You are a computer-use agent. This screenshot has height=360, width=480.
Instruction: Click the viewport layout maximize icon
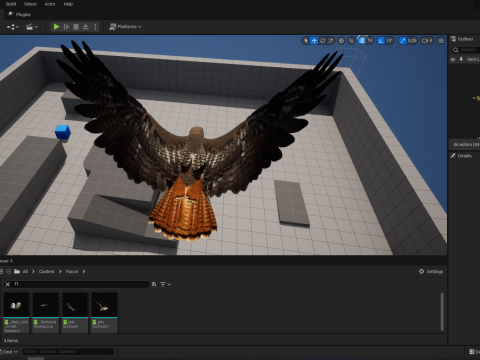(441, 41)
